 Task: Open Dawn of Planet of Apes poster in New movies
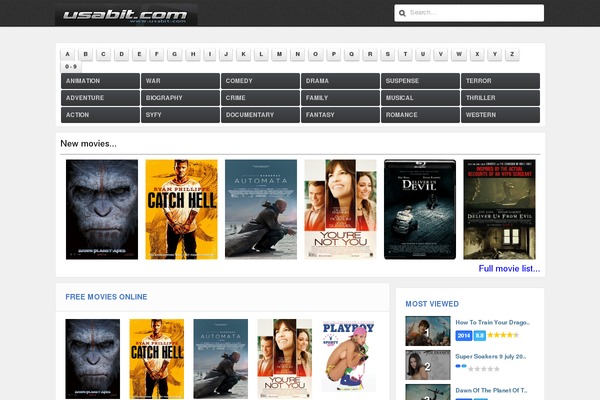tap(102, 209)
